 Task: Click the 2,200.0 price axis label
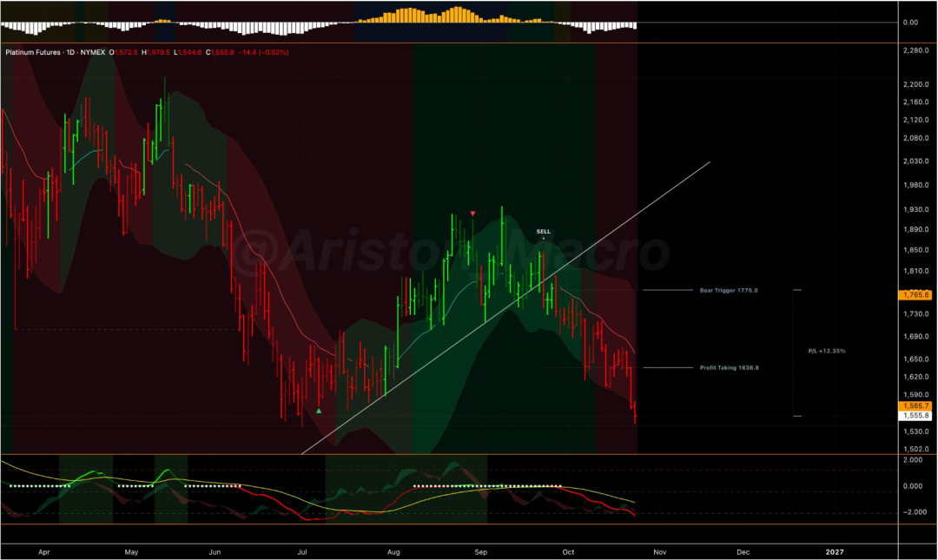coord(916,84)
